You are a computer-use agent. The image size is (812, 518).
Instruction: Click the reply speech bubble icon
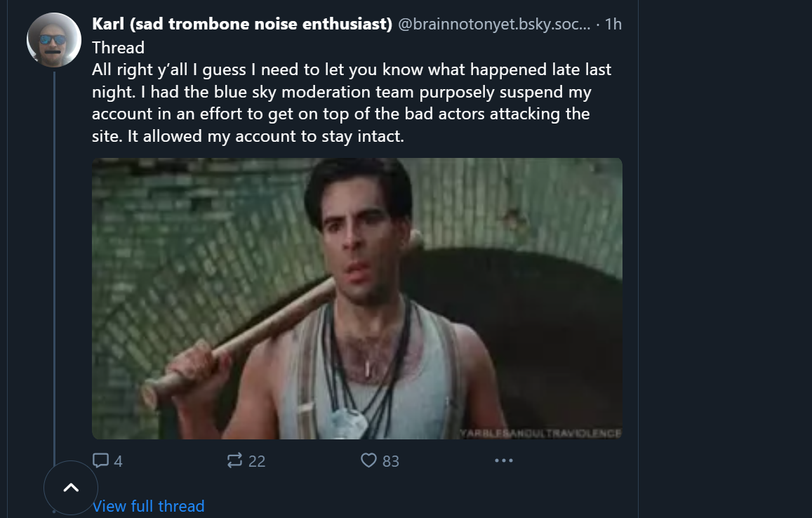click(x=101, y=460)
